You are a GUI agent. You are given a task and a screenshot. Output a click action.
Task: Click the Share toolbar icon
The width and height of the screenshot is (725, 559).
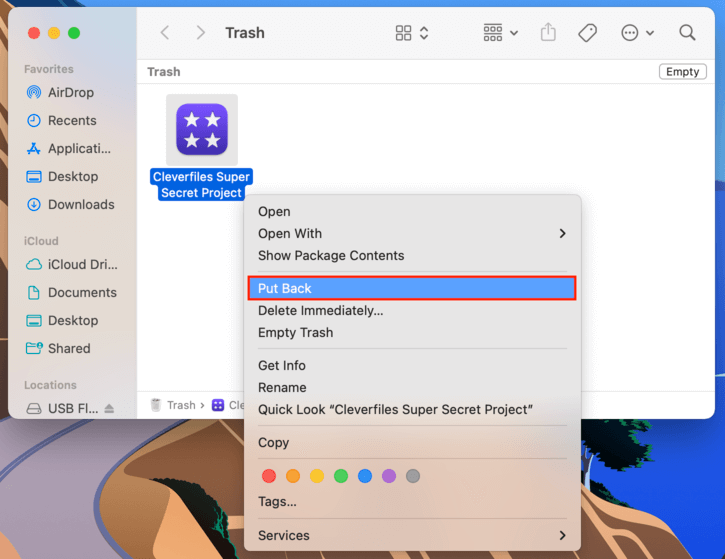548,32
